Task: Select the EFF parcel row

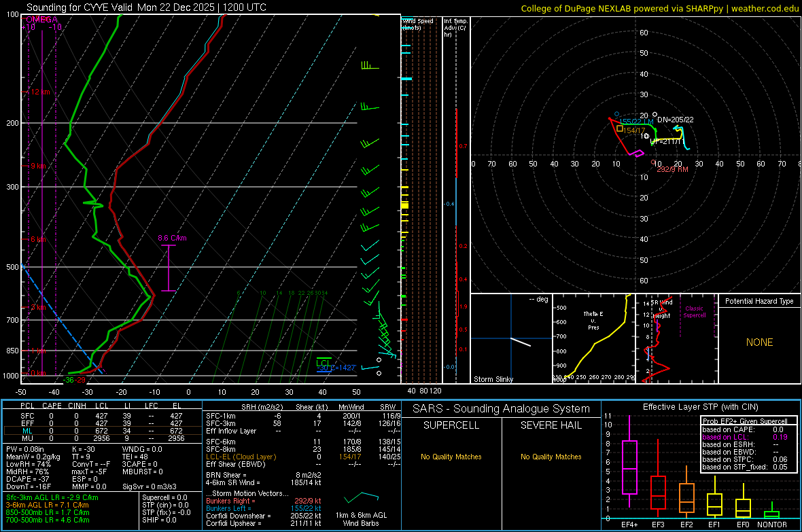Action: point(103,423)
